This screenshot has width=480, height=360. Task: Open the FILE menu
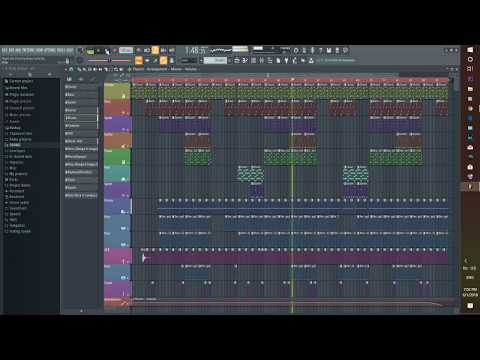click(x=4, y=51)
